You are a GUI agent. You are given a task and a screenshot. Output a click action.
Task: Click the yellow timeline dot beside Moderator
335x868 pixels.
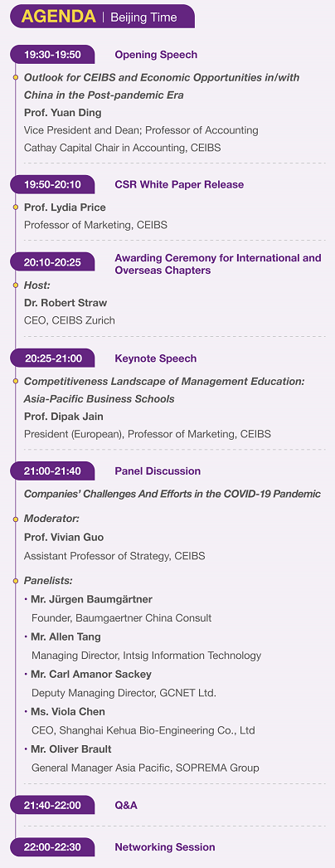point(16,519)
